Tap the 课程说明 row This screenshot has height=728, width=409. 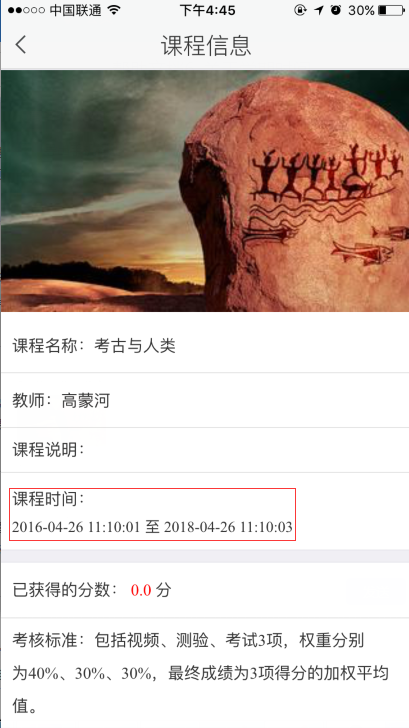click(x=205, y=450)
